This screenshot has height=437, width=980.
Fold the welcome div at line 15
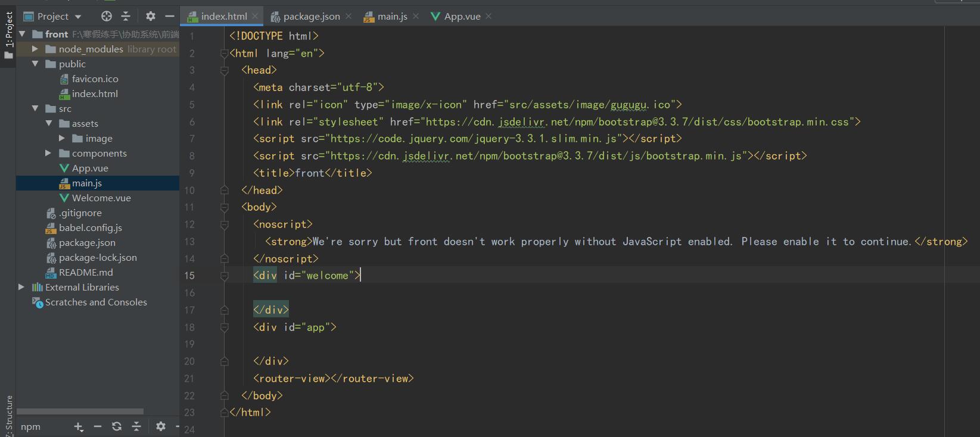coord(225,276)
